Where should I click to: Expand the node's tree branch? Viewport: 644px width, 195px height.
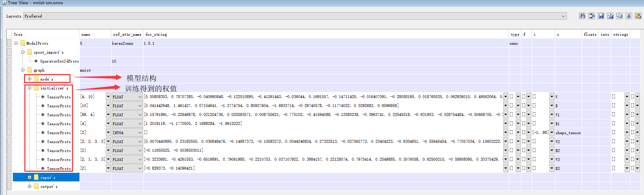pyautogui.click(x=30, y=79)
